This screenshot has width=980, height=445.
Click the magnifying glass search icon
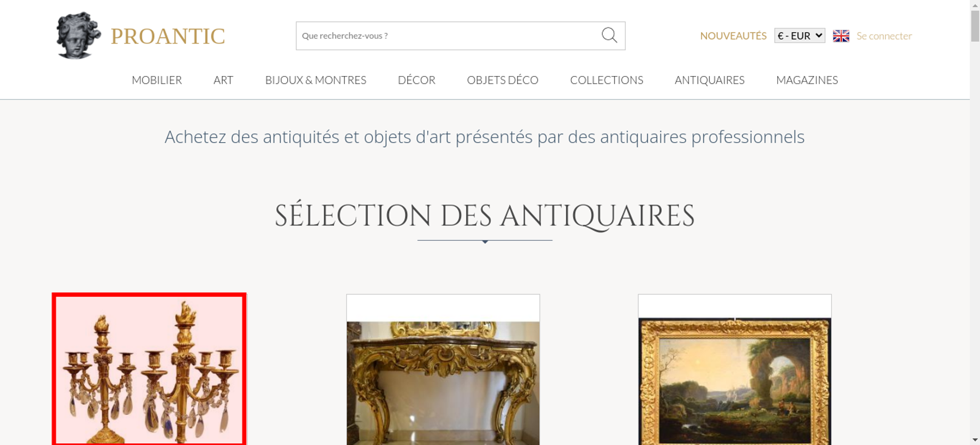tap(609, 35)
